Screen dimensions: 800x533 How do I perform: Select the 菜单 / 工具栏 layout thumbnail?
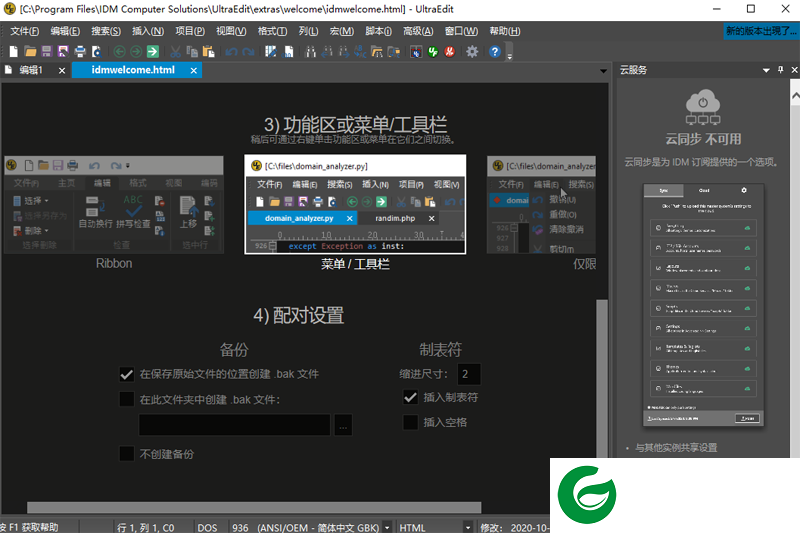355,204
